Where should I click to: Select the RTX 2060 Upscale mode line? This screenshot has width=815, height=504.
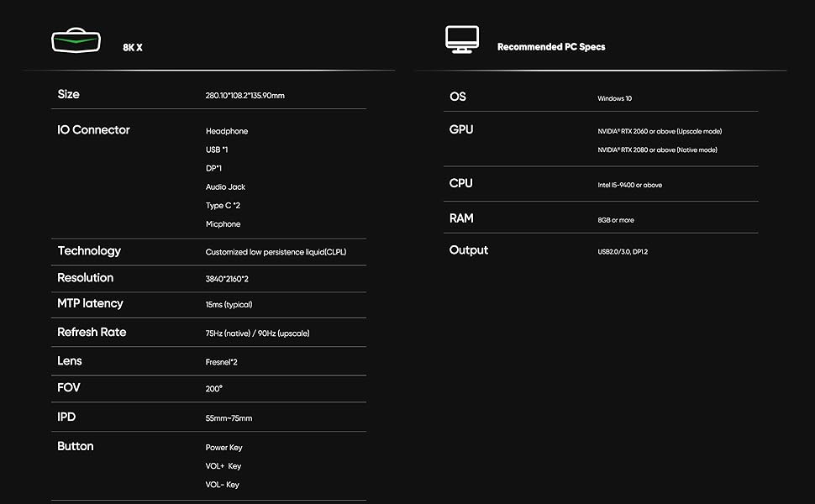coord(660,131)
